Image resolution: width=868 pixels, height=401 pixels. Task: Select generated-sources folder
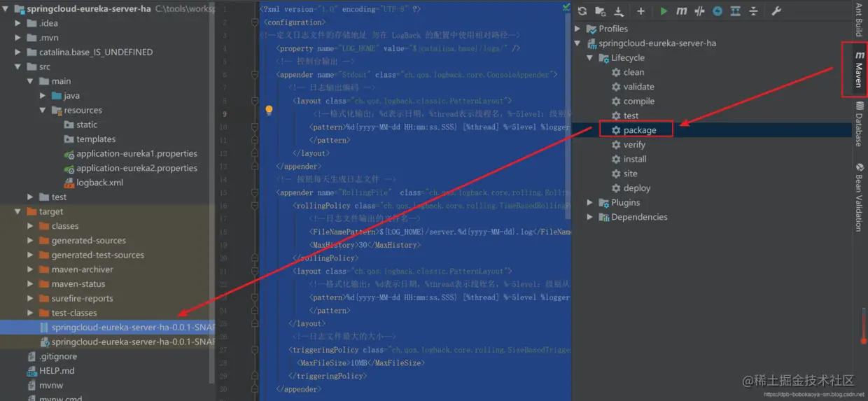click(83, 241)
